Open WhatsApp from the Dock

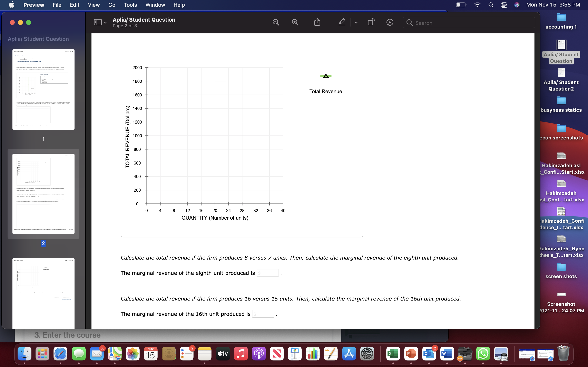pyautogui.click(x=483, y=354)
